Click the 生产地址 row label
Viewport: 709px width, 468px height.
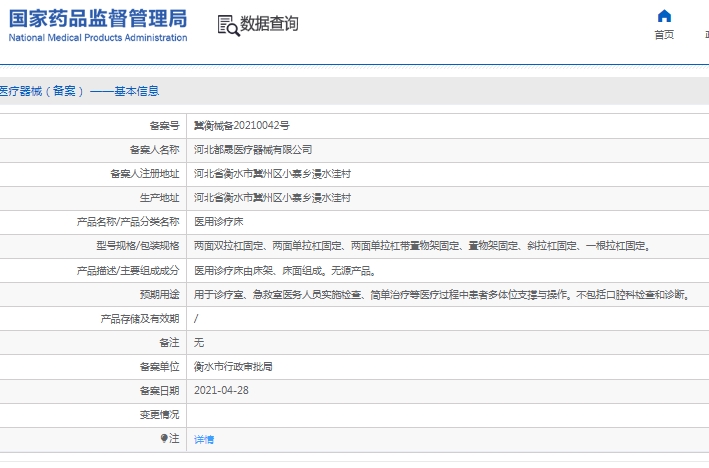[160, 198]
